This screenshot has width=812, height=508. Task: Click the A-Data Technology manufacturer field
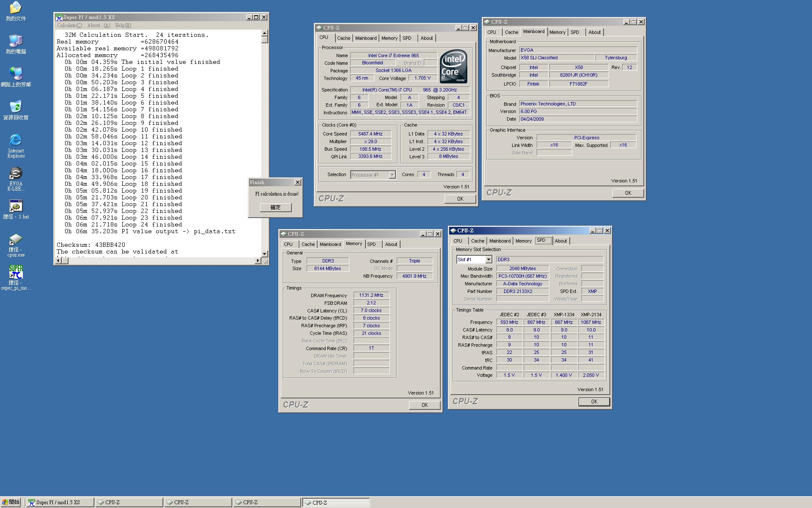[x=523, y=284]
